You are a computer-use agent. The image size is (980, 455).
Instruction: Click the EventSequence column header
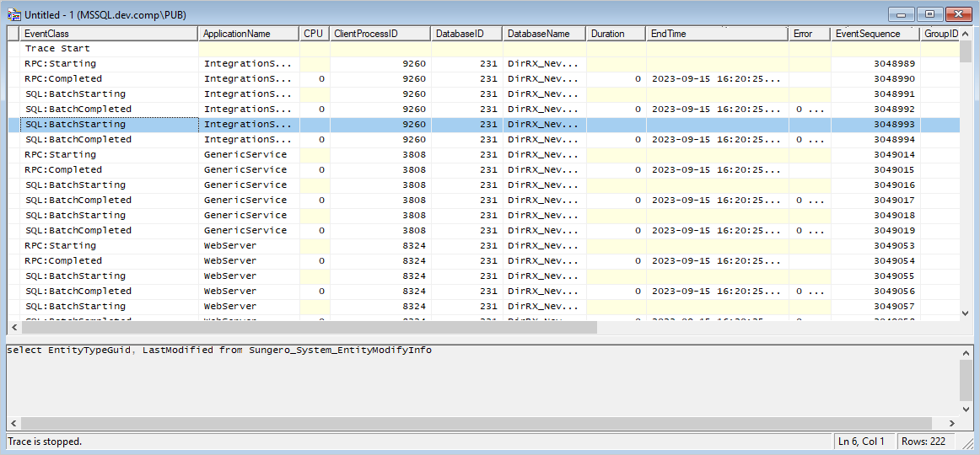875,34
